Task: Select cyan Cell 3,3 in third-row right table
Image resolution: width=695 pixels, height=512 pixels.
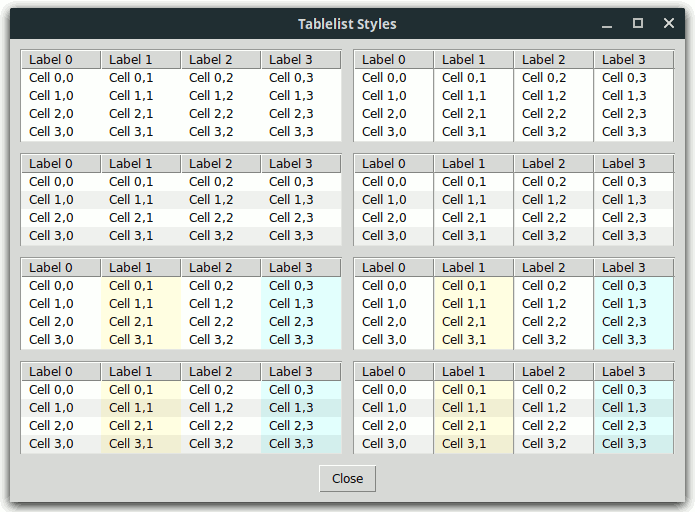Action: coord(623,340)
